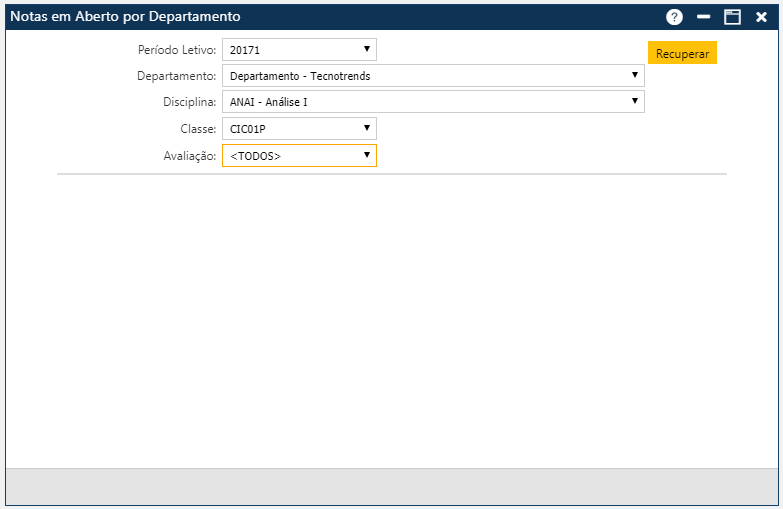
Task: Open the Disciplina dropdown showing Análise I
Action: [432, 102]
